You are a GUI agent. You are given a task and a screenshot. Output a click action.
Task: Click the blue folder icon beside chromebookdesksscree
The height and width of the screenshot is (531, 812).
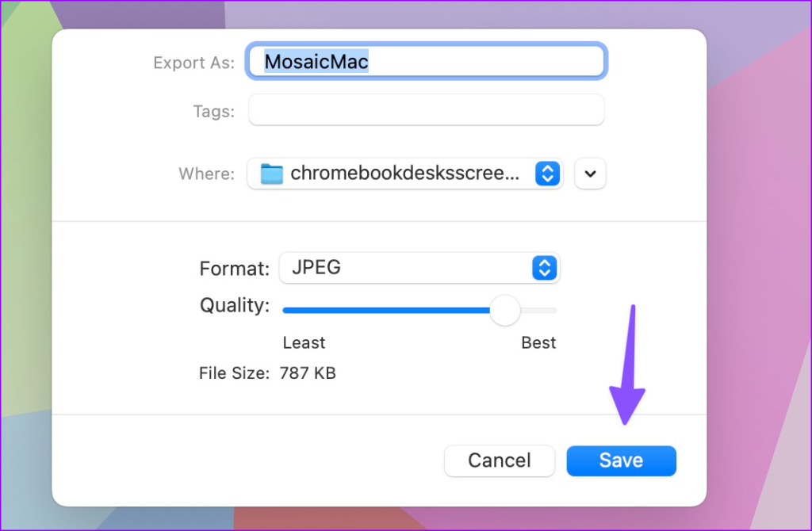tap(272, 174)
